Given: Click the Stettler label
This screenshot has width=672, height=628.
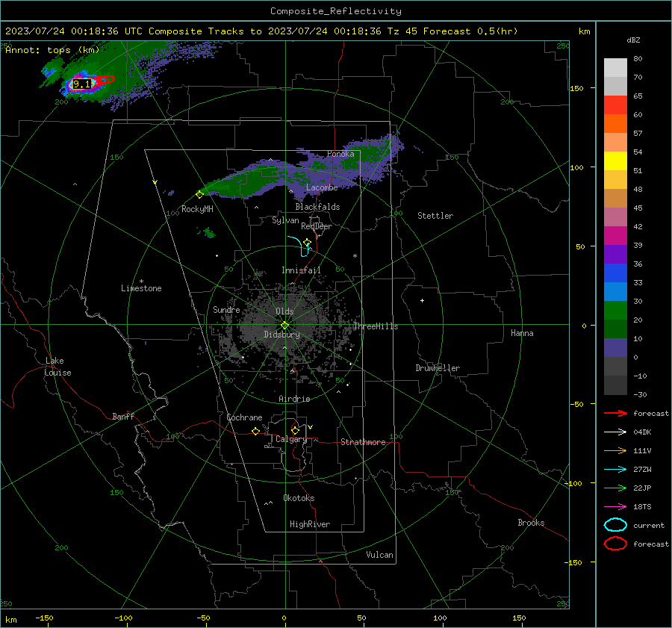Looking at the screenshot, I should coord(435,216).
